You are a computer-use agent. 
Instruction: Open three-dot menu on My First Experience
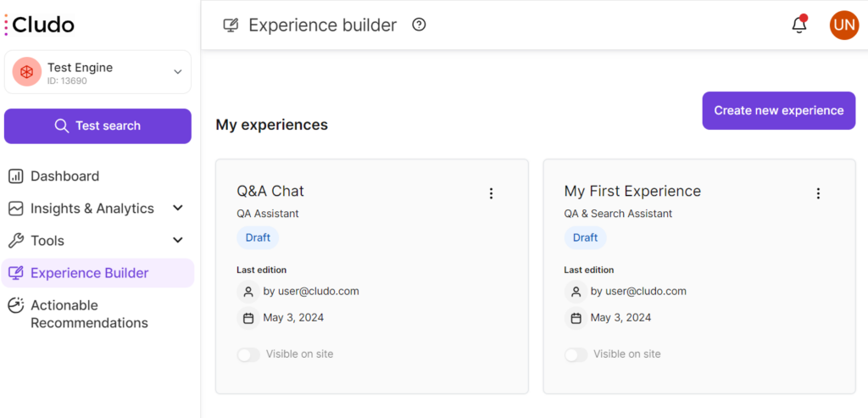pos(818,193)
